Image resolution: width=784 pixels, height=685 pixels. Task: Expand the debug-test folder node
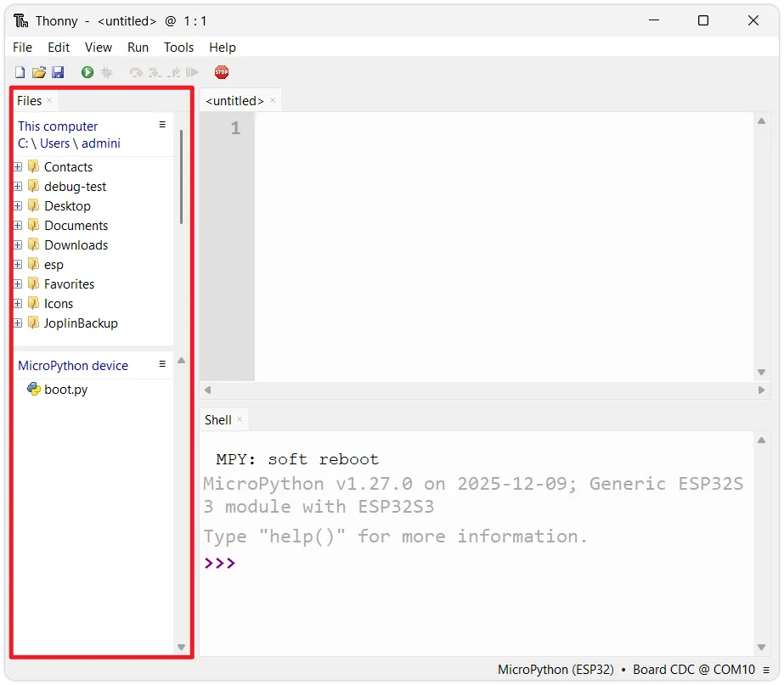coord(18,187)
